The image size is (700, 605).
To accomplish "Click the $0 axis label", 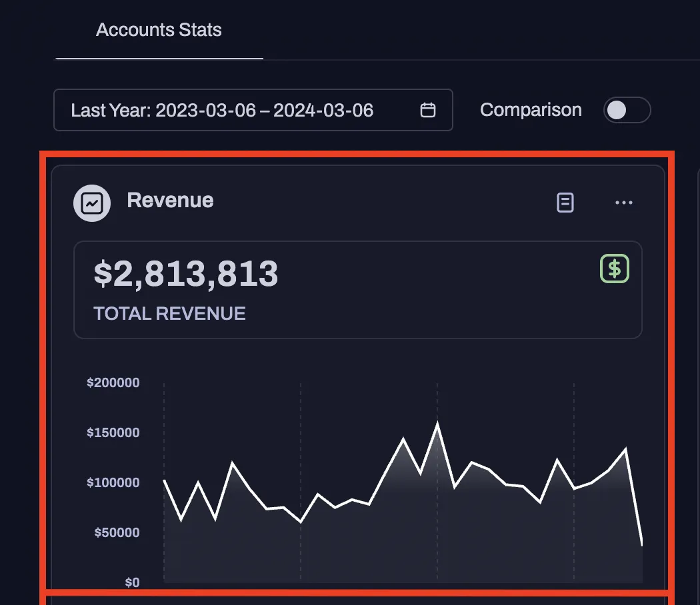I will (x=132, y=582).
